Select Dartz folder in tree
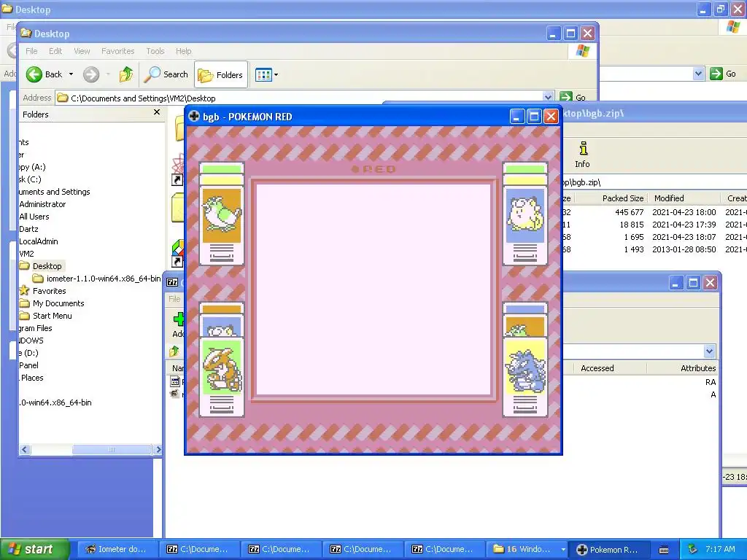This screenshot has height=560, width=747. point(28,229)
